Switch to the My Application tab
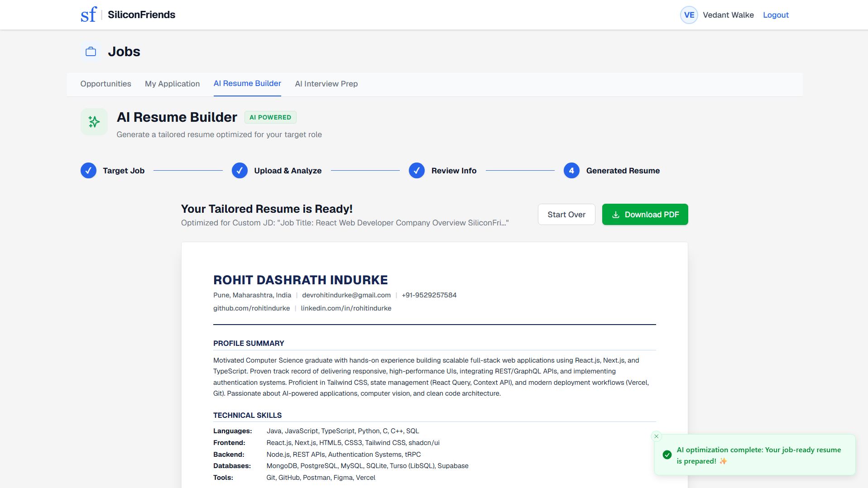Image resolution: width=868 pixels, height=488 pixels. 172,84
